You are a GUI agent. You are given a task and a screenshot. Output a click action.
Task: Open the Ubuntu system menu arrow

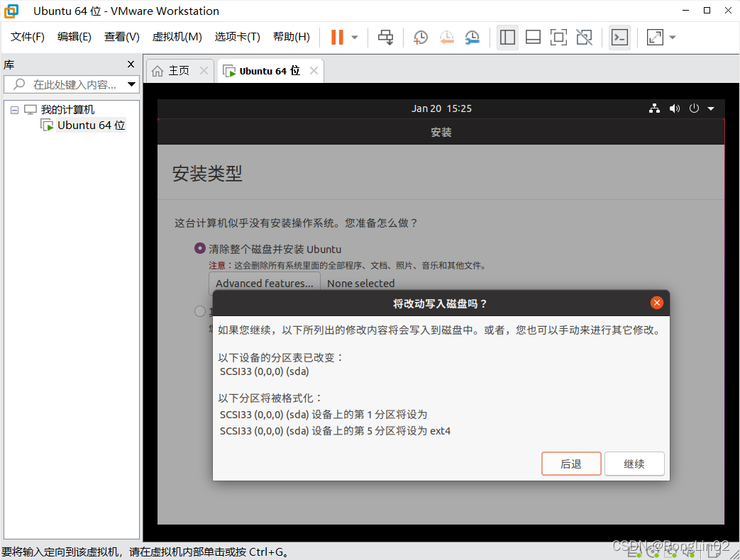tap(711, 109)
